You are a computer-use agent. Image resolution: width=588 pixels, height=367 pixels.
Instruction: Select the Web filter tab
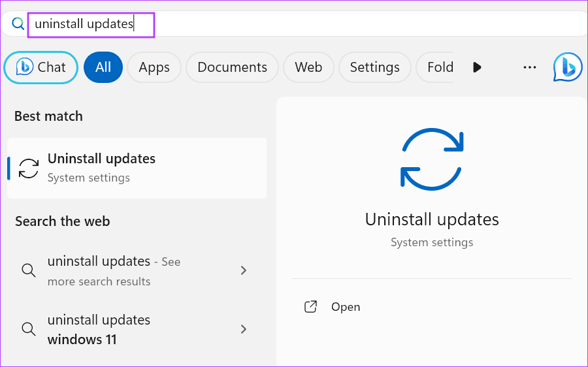[308, 67]
